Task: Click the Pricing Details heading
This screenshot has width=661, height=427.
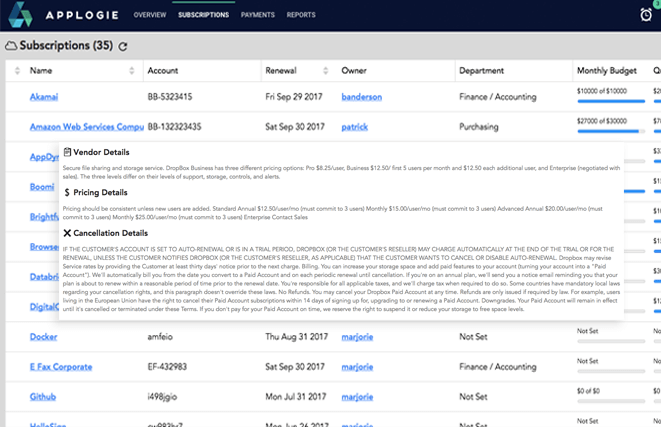Action: click(x=100, y=193)
